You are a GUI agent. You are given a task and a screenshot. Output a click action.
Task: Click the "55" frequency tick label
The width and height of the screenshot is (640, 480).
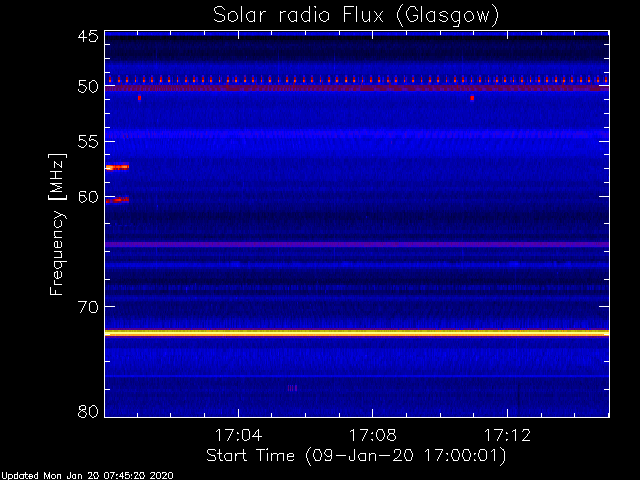click(x=88, y=142)
